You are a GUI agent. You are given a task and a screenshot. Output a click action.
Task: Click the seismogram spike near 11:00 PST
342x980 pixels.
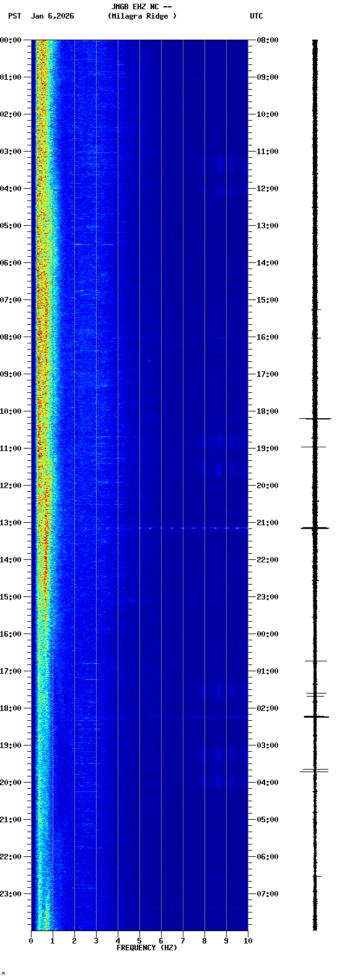click(313, 447)
